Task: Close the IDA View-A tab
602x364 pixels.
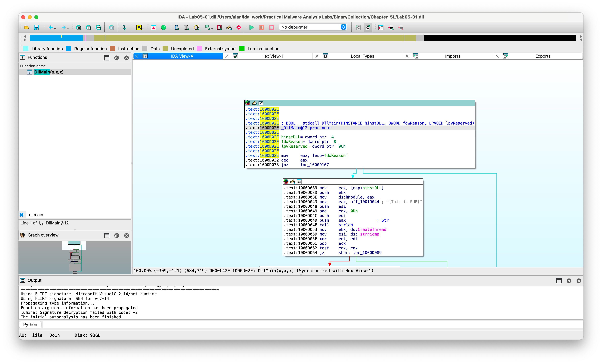Action: coord(137,56)
